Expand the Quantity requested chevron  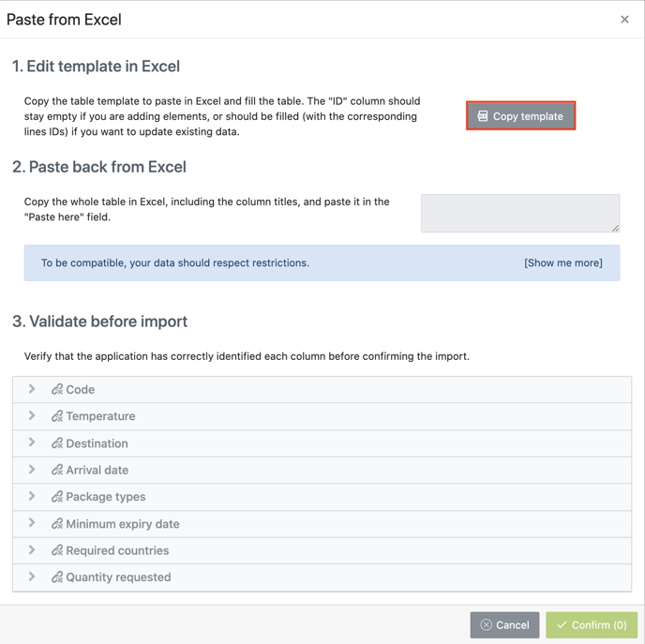click(32, 577)
